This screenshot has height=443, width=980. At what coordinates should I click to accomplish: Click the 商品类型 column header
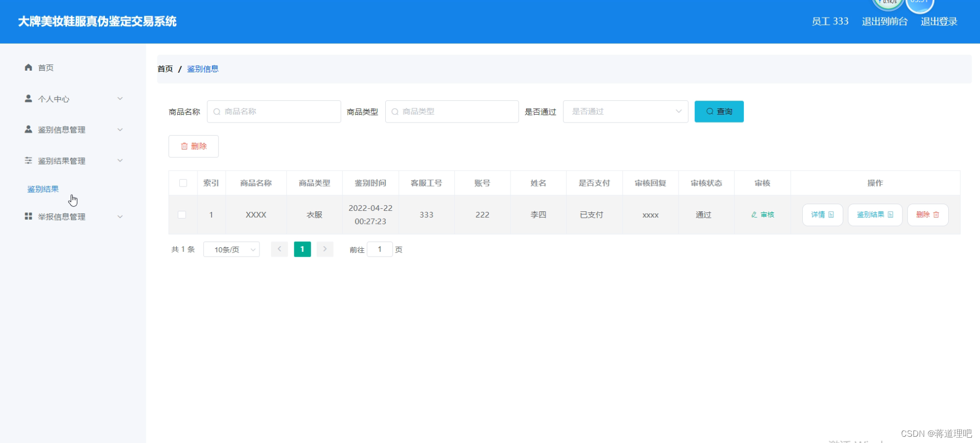[x=315, y=183]
